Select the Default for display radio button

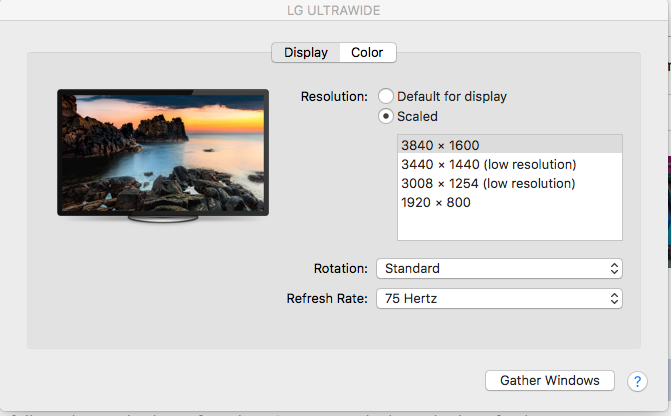click(386, 96)
